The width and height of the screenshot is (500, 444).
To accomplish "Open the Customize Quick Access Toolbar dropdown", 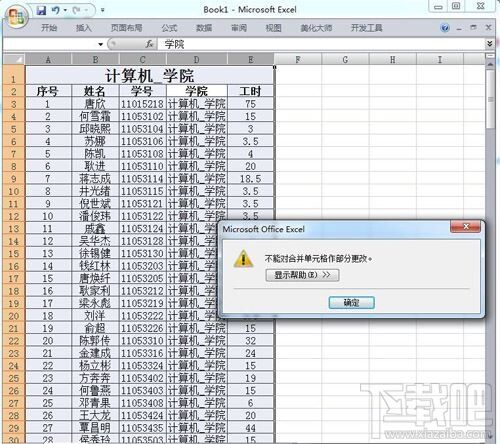I will (103, 10).
